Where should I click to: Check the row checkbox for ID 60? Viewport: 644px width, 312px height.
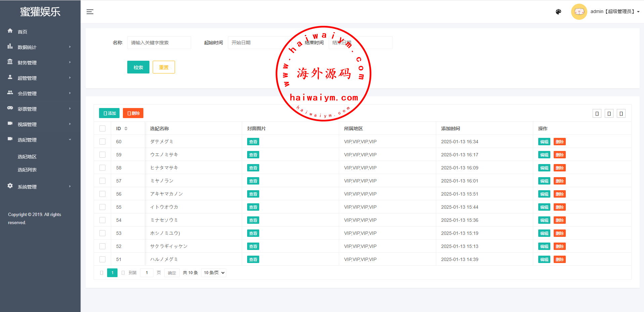[x=102, y=142]
